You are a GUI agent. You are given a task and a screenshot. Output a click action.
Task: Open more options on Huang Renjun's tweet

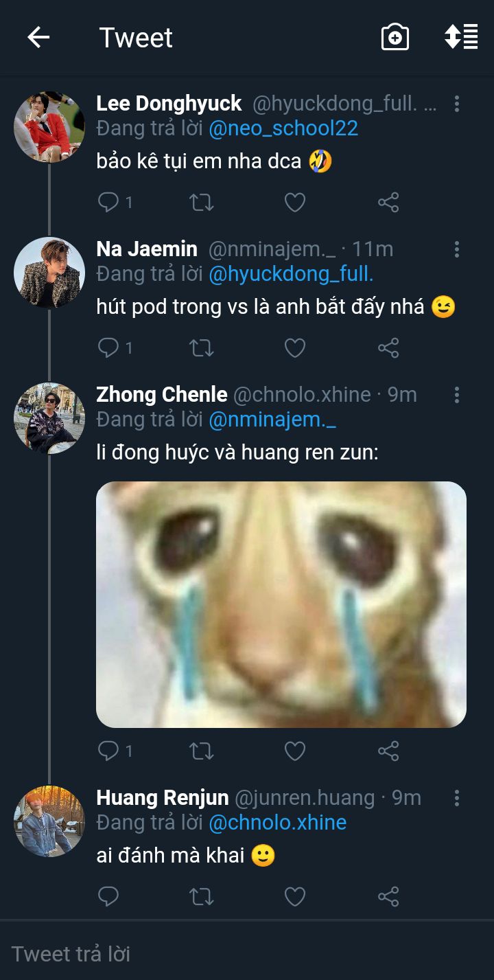point(457,798)
